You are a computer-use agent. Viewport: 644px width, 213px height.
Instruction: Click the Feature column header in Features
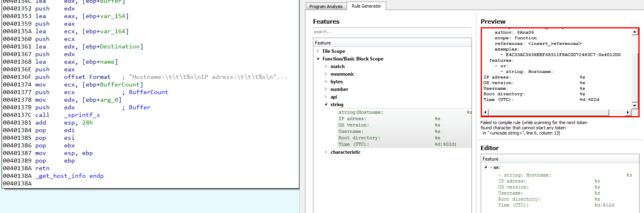pyautogui.click(x=392, y=43)
